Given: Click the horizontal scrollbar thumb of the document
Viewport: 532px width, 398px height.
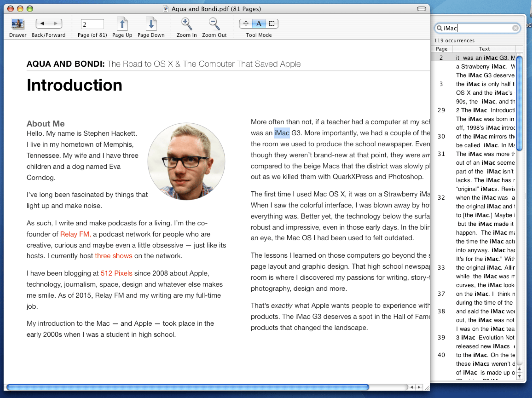Looking at the screenshot, I should point(188,387).
